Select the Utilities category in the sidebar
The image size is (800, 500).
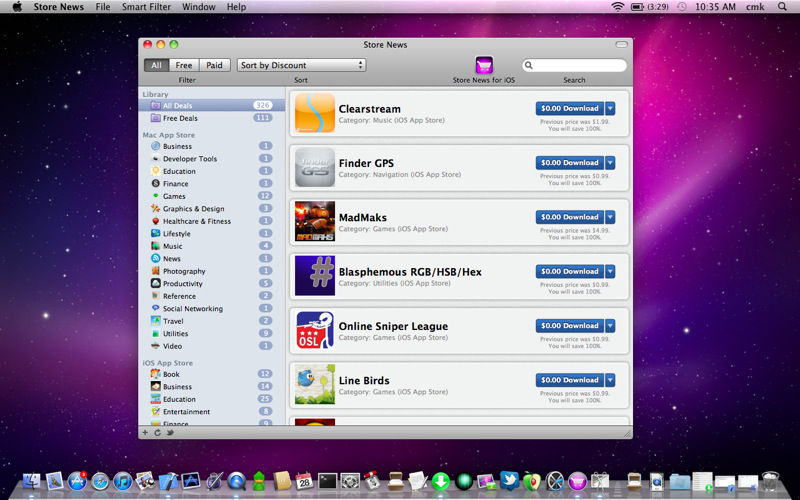click(212, 334)
